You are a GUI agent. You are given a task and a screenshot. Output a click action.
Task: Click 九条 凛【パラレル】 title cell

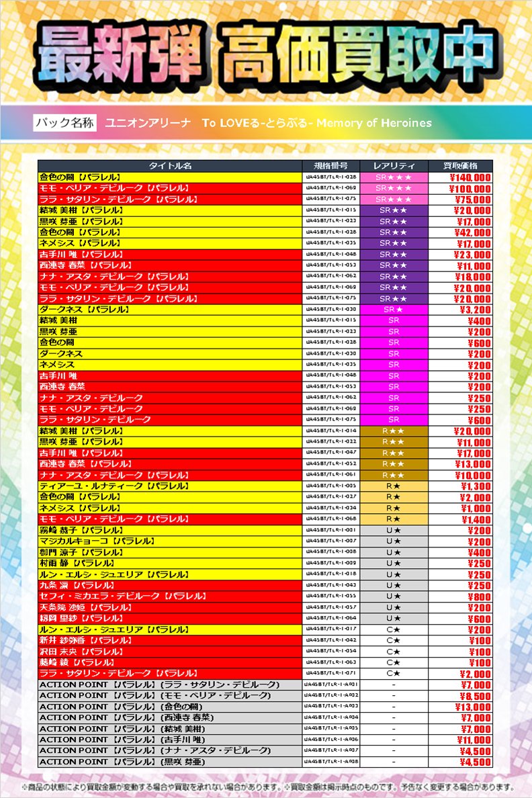click(x=170, y=585)
